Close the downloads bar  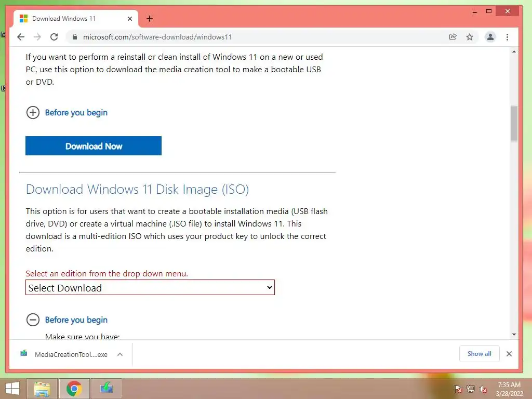click(x=509, y=354)
